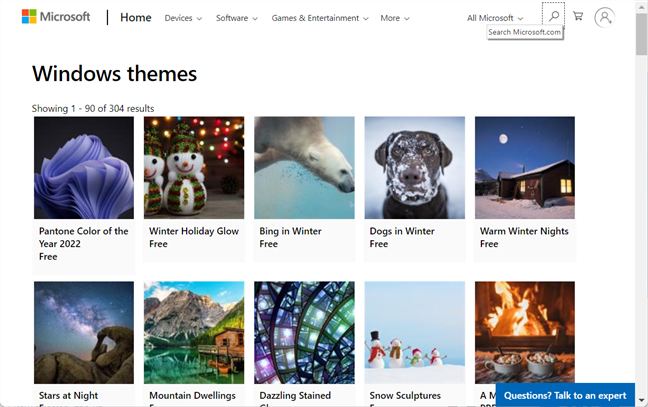Click 'Free' under Warm Winter Nights

(x=489, y=244)
